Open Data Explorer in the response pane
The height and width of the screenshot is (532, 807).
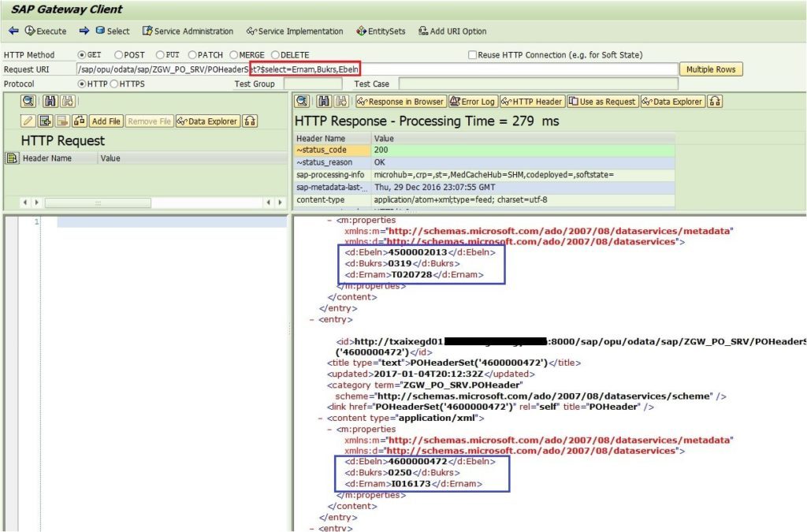click(673, 102)
